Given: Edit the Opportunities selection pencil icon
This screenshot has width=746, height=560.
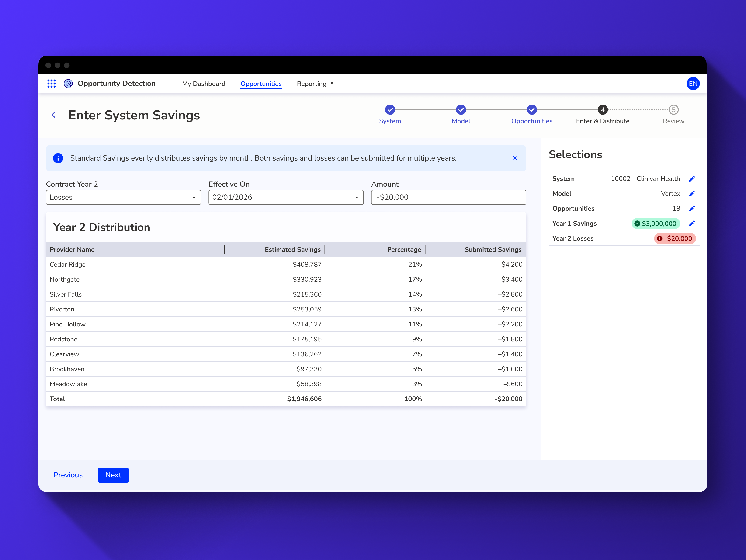Looking at the screenshot, I should click(x=692, y=208).
